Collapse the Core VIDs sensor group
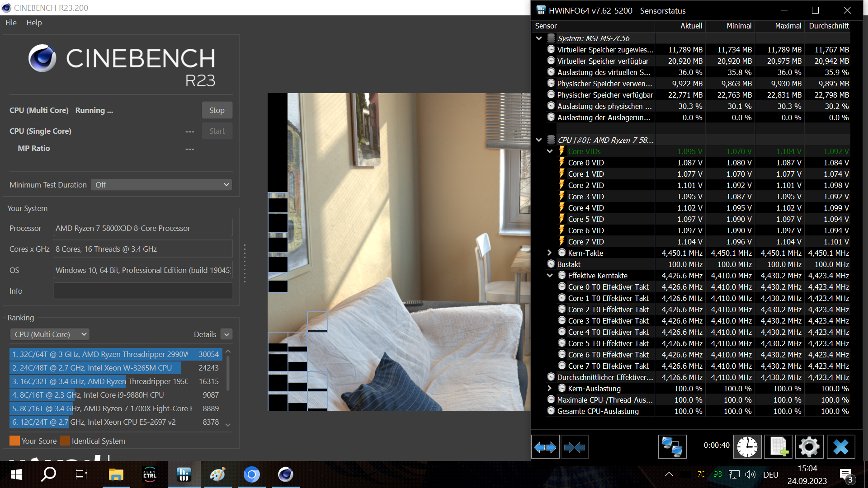 coord(550,151)
